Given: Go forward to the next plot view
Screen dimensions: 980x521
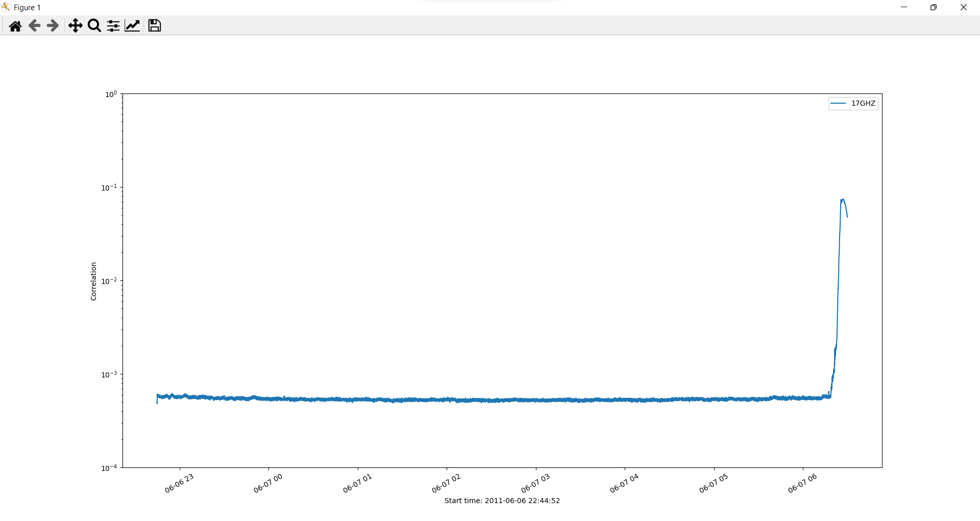Looking at the screenshot, I should tap(52, 26).
